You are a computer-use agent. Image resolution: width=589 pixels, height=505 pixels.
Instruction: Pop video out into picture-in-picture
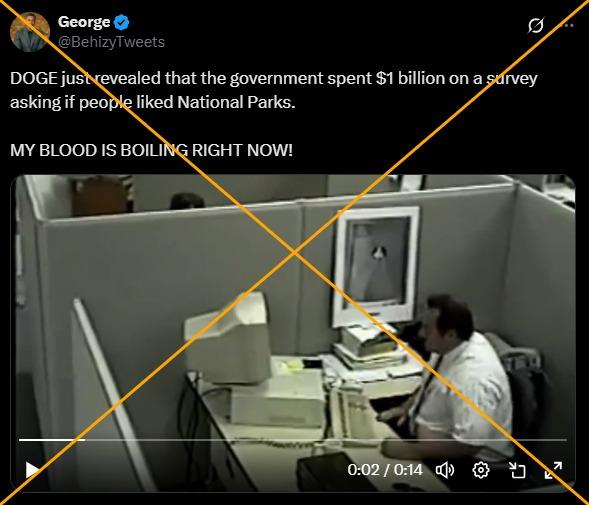click(517, 470)
